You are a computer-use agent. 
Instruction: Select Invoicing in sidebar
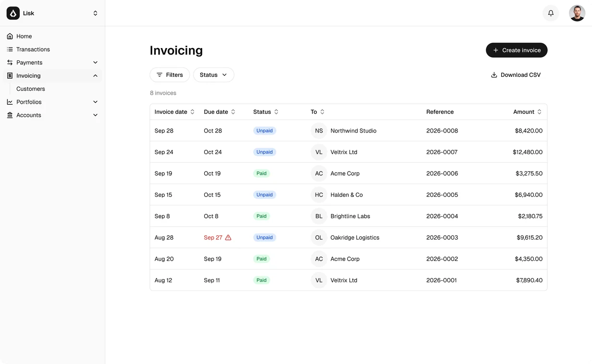52,75
